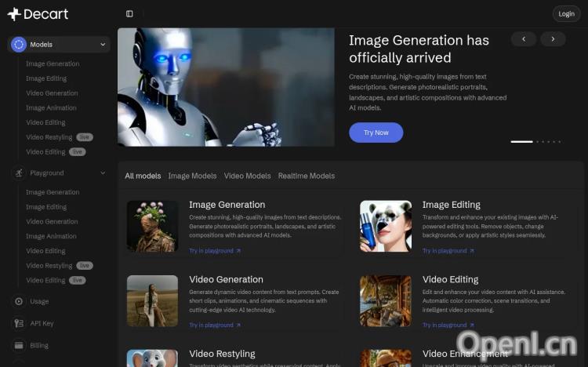Click the Decart logo icon
The image size is (588, 367).
(x=13, y=14)
